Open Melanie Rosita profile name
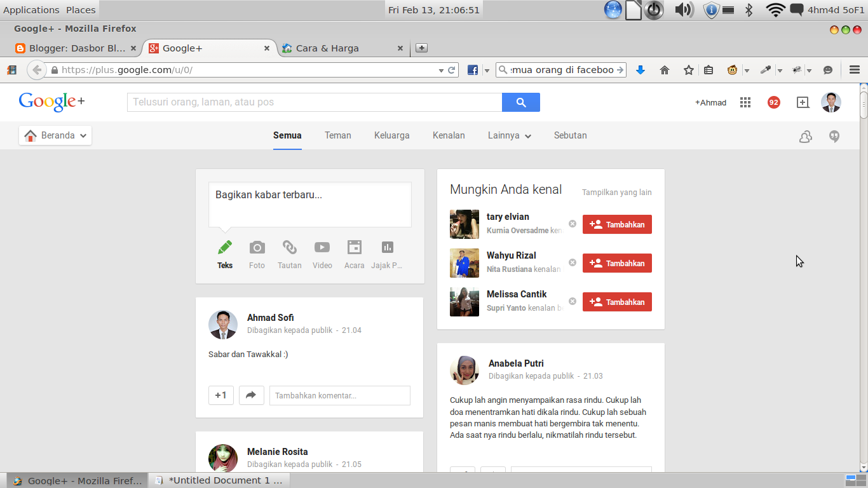Screen dimensions: 868x488 278,452
